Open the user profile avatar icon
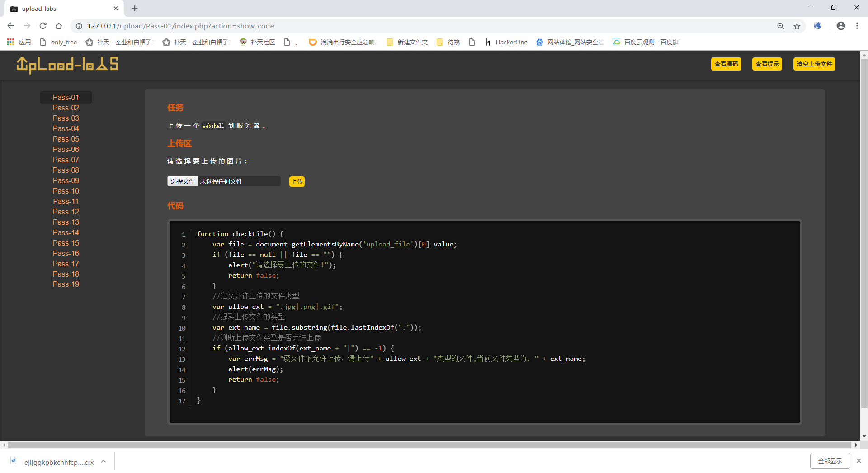The image size is (868, 473). (x=840, y=26)
